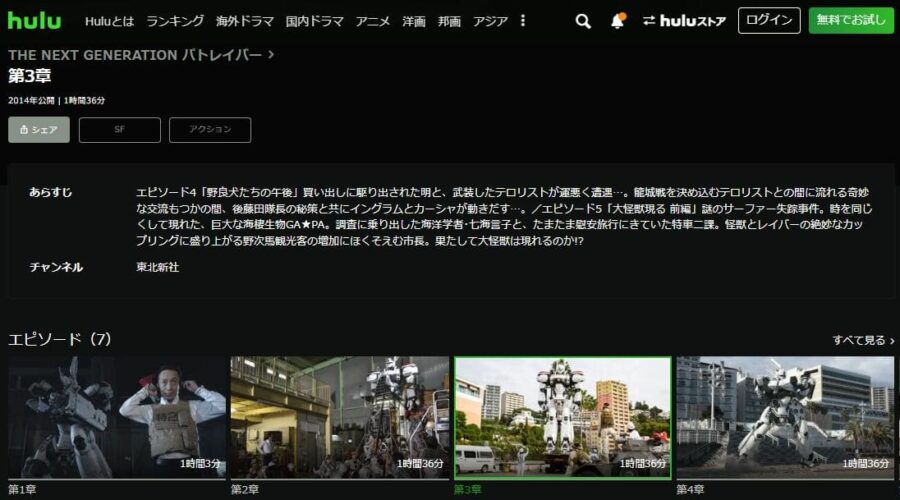Click the Hulu logo
Image resolution: width=900 pixels, height=500 pixels.
pyautogui.click(x=34, y=21)
